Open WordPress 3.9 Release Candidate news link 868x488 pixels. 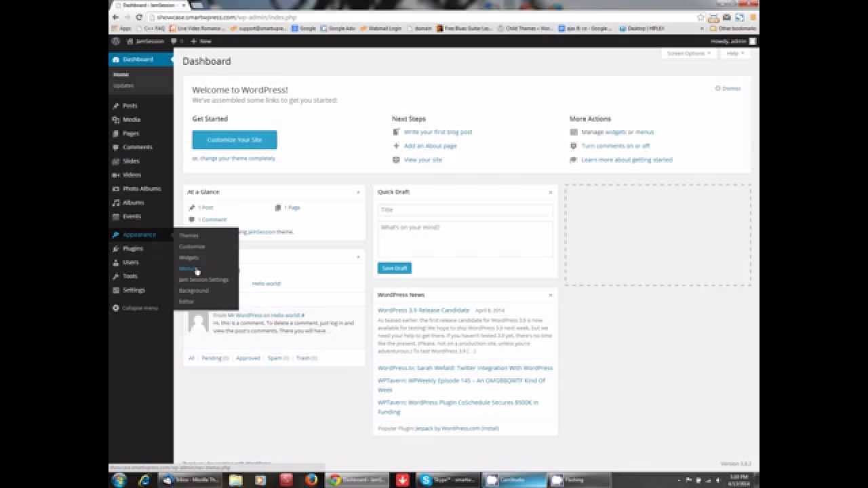coord(424,310)
